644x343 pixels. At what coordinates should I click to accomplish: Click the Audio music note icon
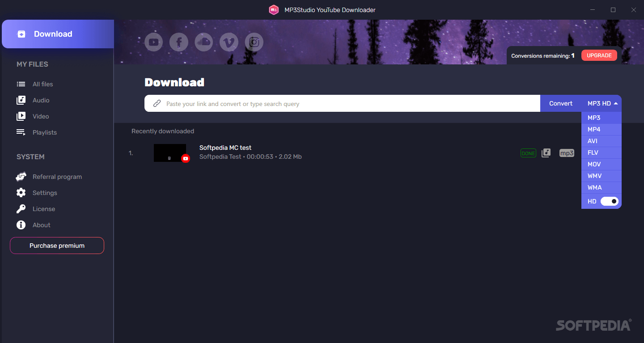pyautogui.click(x=21, y=100)
